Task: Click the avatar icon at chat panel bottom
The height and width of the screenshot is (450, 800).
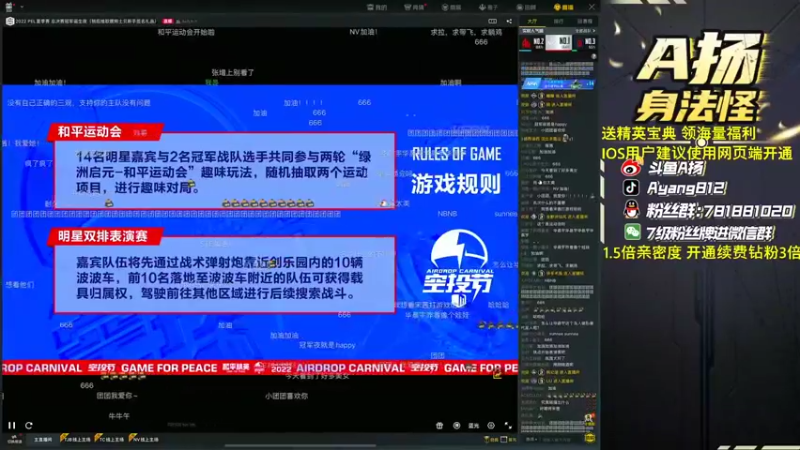Action: point(589,419)
